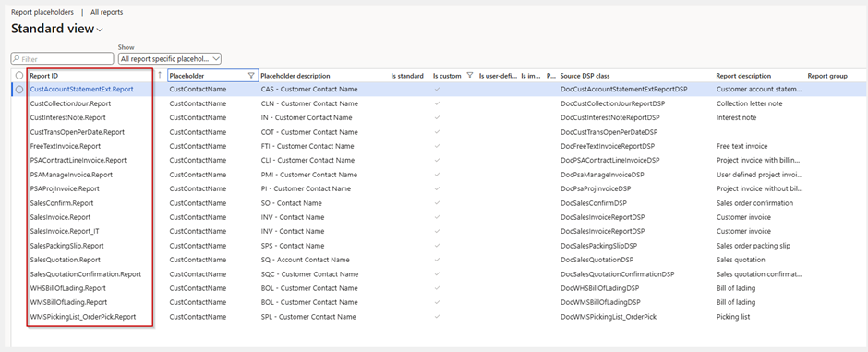Click Collection letter note report description

click(749, 103)
